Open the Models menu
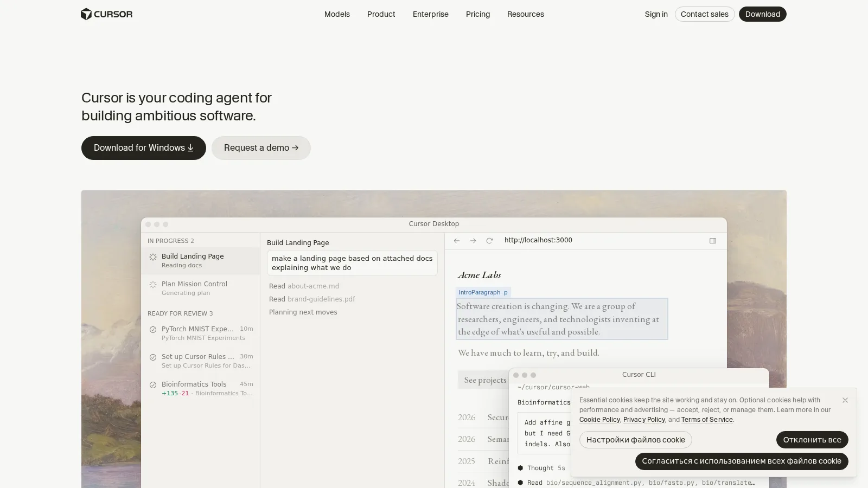This screenshot has height=488, width=868. (337, 14)
